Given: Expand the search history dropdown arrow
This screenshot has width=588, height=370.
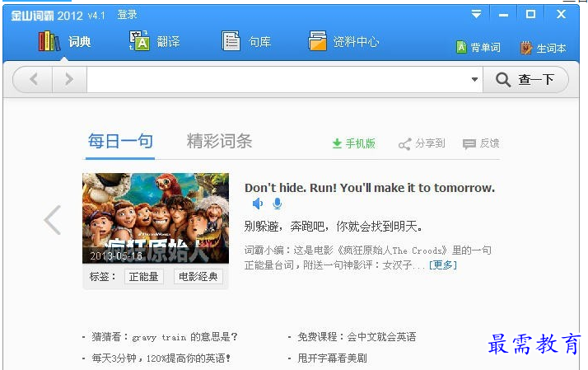Looking at the screenshot, I should [x=474, y=79].
